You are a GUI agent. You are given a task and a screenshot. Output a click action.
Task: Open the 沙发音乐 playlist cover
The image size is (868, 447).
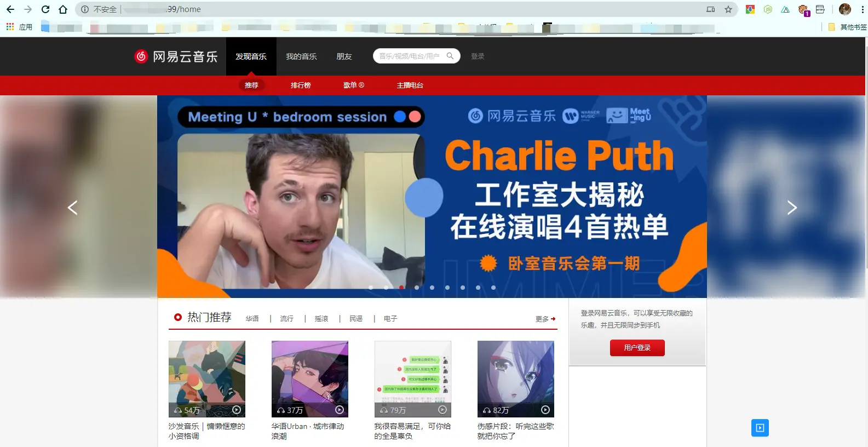(x=207, y=379)
